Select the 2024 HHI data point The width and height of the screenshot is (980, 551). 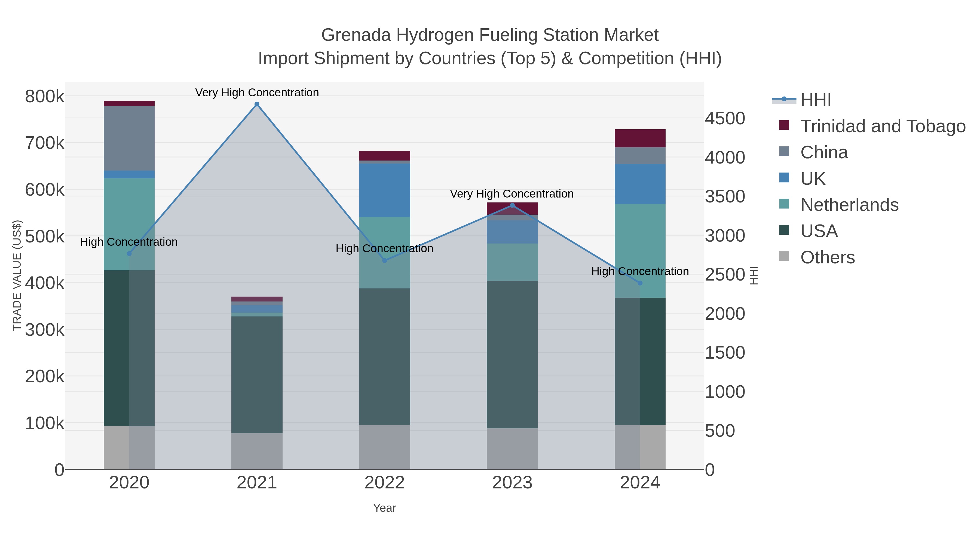click(x=640, y=283)
